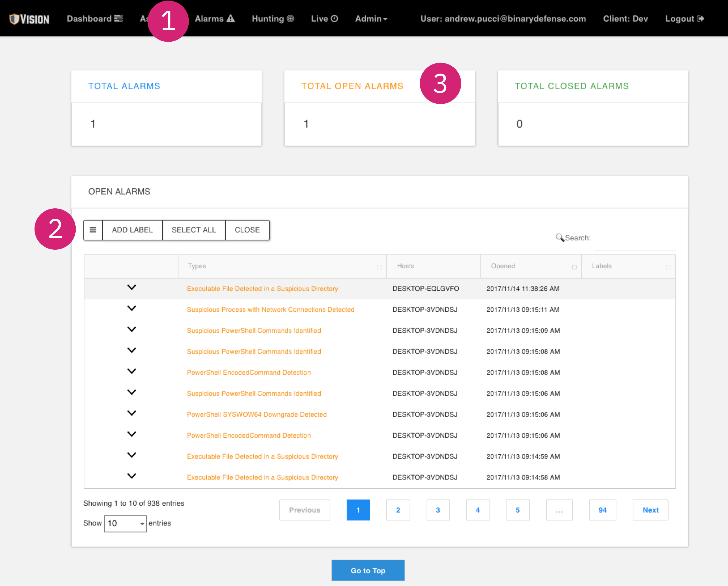Expand the Admin dropdown menu
The height and width of the screenshot is (586, 728).
[371, 19]
